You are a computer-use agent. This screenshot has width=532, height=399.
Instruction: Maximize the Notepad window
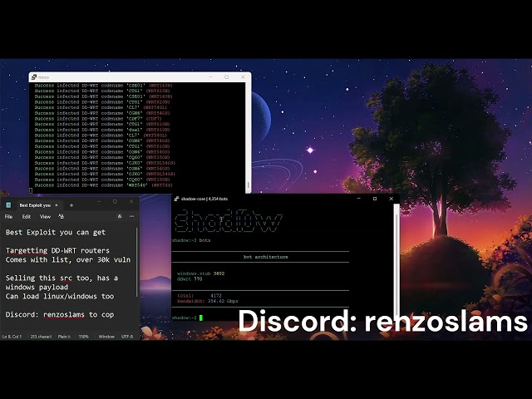point(115,201)
